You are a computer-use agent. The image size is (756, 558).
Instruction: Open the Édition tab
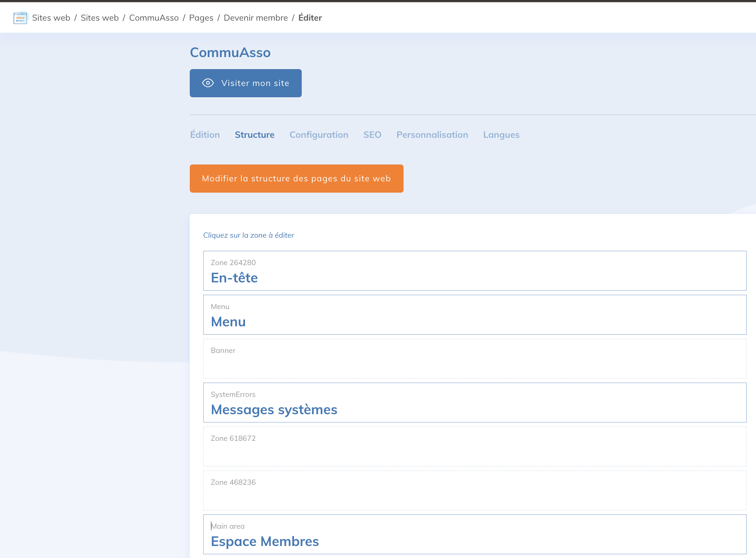[x=205, y=135]
